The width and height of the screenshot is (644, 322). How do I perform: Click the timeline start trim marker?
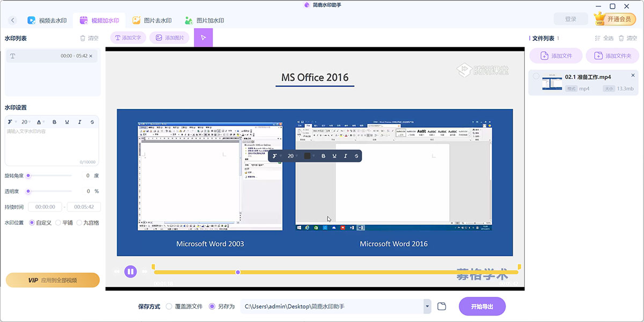pos(153,267)
